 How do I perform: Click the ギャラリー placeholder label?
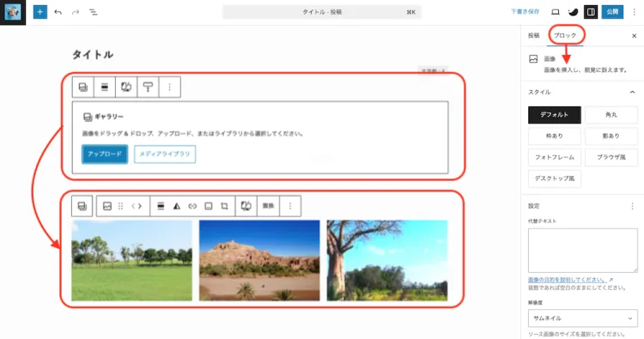point(109,117)
